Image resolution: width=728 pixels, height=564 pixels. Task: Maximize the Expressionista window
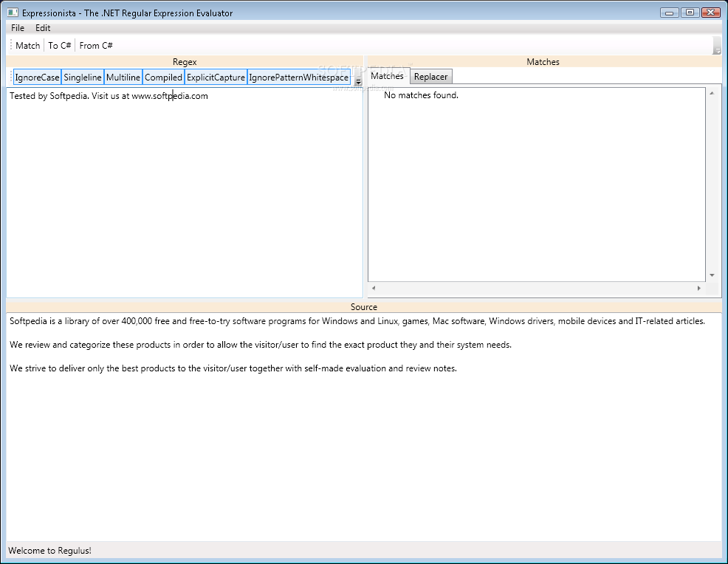(x=690, y=13)
